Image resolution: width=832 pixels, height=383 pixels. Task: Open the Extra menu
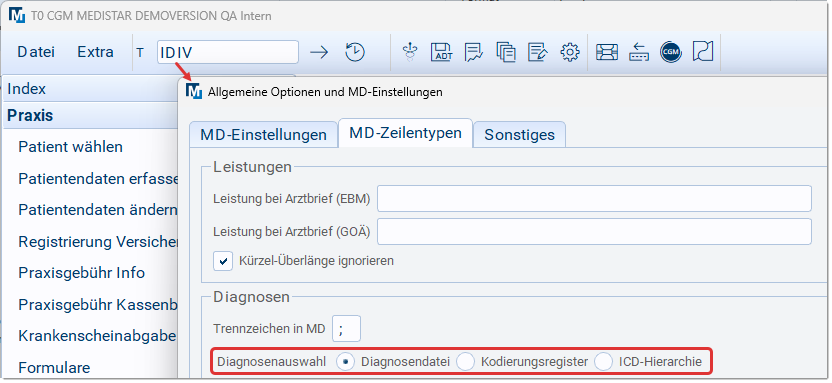pos(96,52)
